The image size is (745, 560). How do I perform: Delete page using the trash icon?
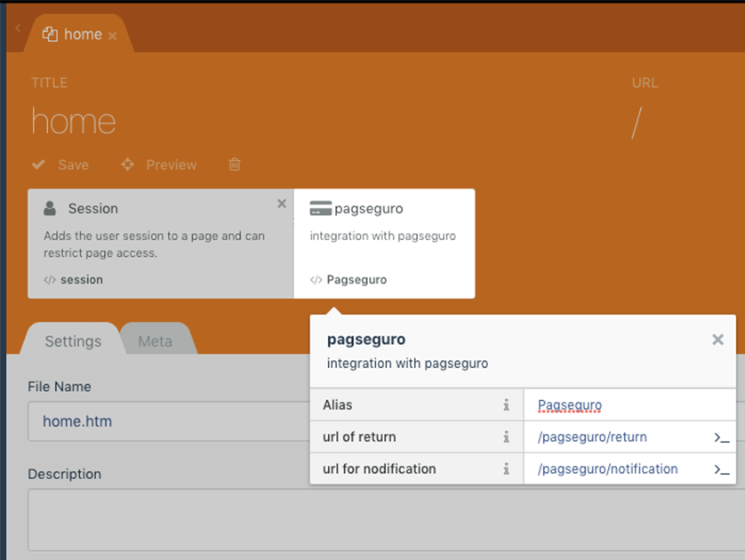[235, 164]
